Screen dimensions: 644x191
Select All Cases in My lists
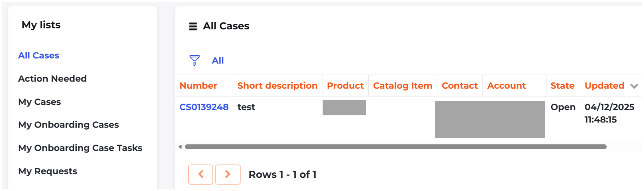(39, 55)
